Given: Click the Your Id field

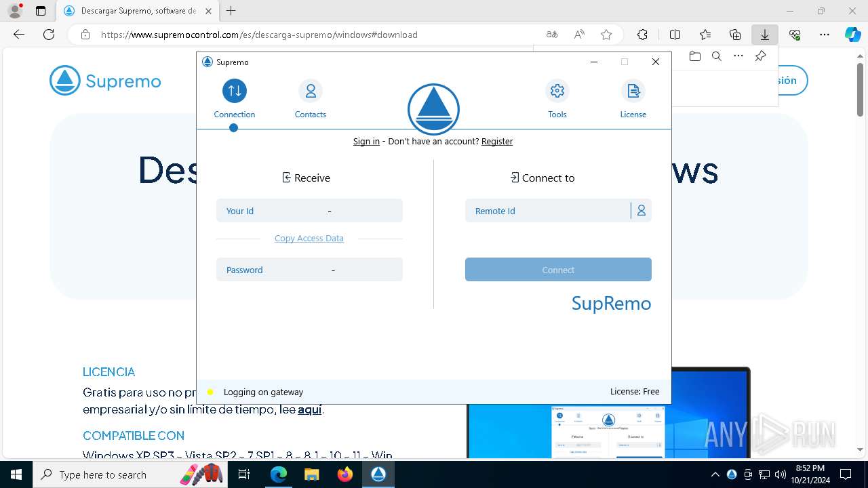Looking at the screenshot, I should pos(309,211).
